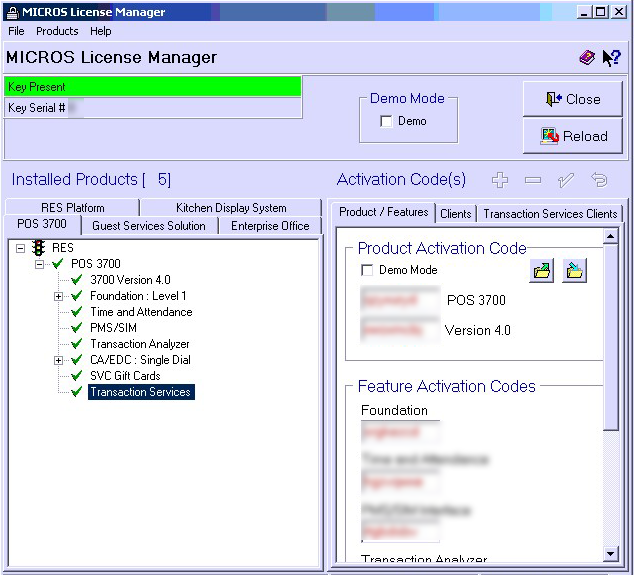Select the 3700 Version 4.0 tree item
634x575 pixels.
(x=130, y=280)
